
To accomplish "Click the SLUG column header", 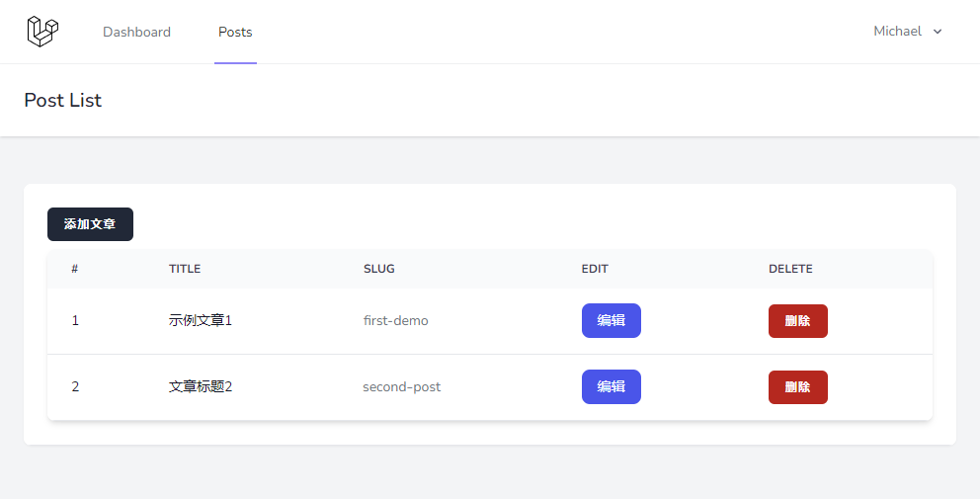I will 378,269.
